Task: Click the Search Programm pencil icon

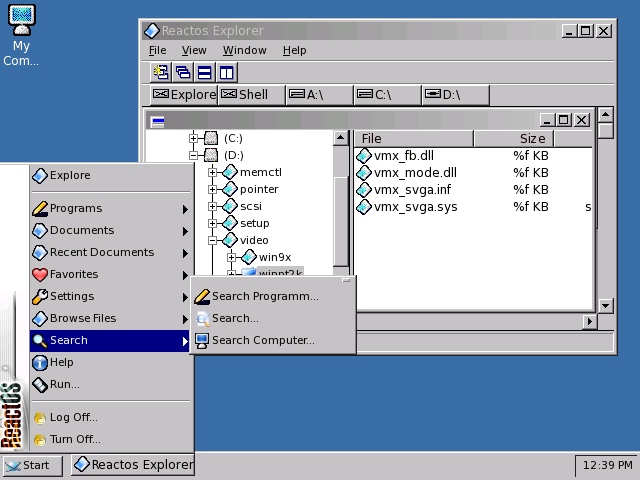Action: 202,296
